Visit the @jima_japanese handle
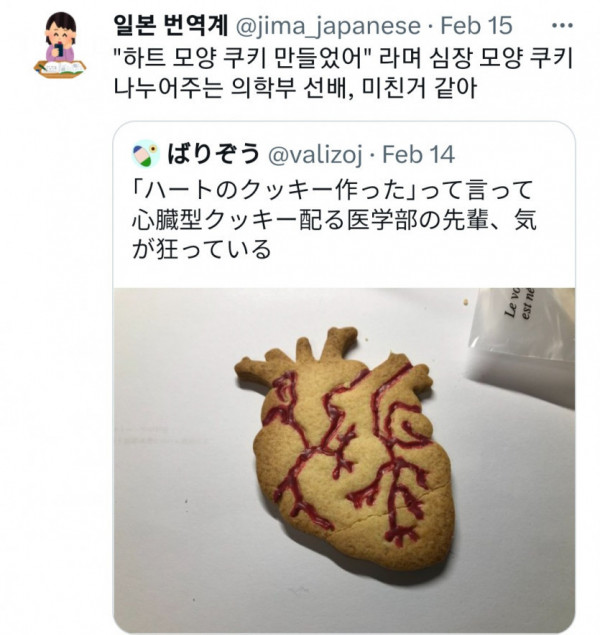Image resolution: width=600 pixels, height=635 pixels. click(328, 26)
